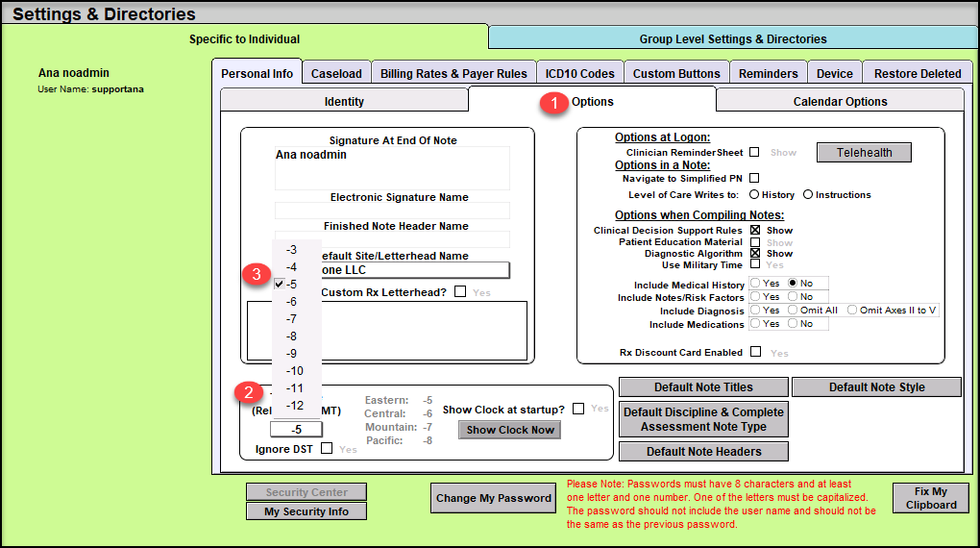
Task: Open the Billing Rates & Payer Rules tab
Action: click(453, 73)
